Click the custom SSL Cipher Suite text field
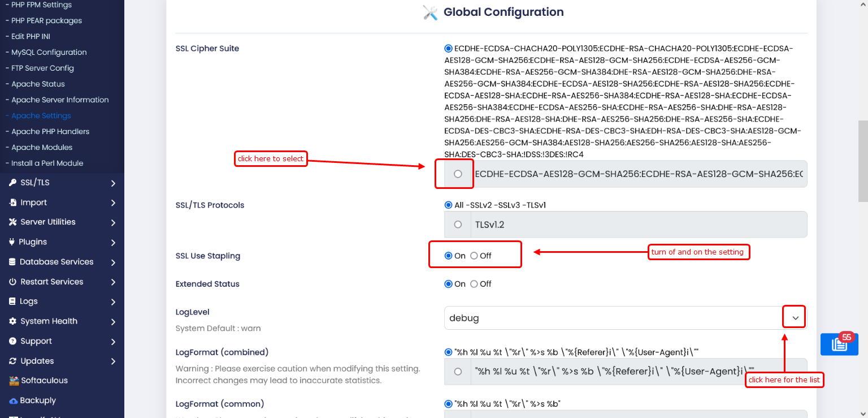The image size is (868, 418). [638, 174]
